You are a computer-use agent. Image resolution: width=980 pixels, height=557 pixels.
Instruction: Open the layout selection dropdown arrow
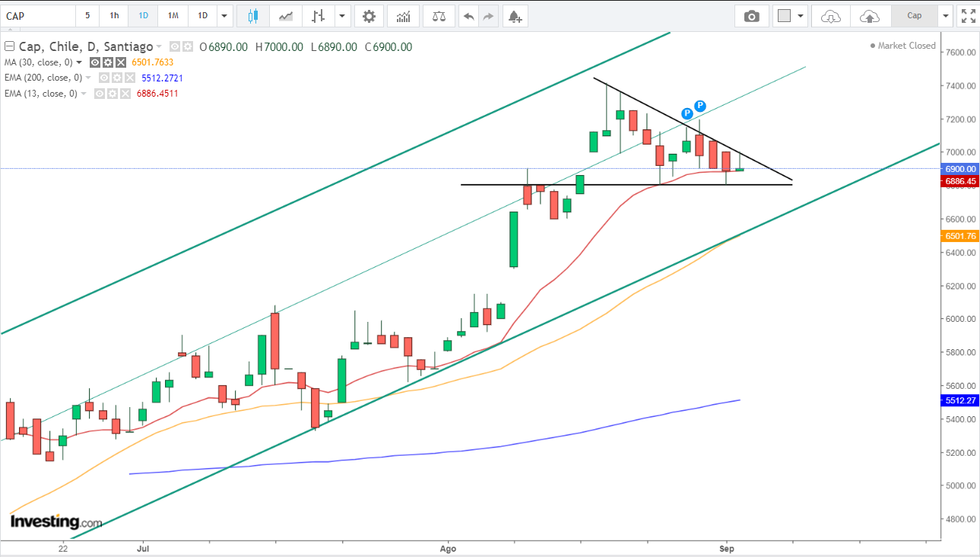click(801, 15)
